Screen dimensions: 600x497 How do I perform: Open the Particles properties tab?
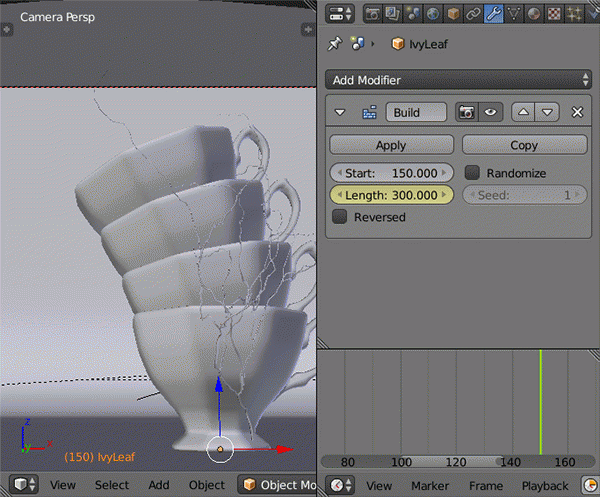(572, 14)
